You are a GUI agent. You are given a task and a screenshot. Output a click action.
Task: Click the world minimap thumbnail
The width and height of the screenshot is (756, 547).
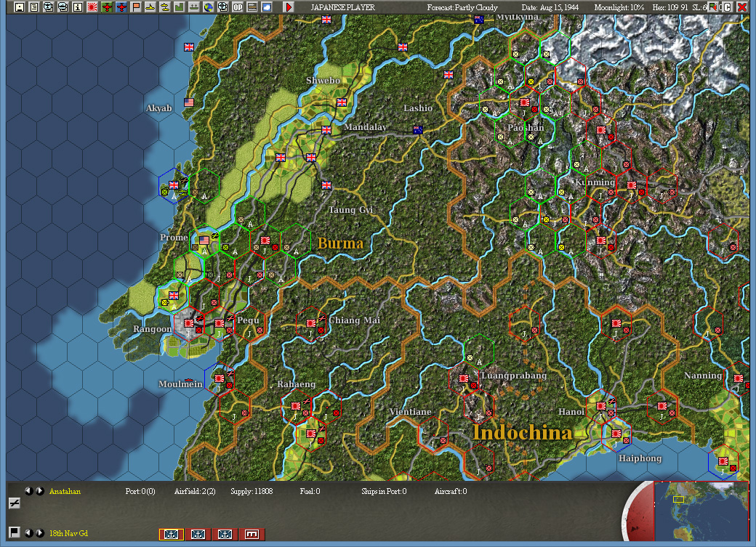(x=701, y=511)
